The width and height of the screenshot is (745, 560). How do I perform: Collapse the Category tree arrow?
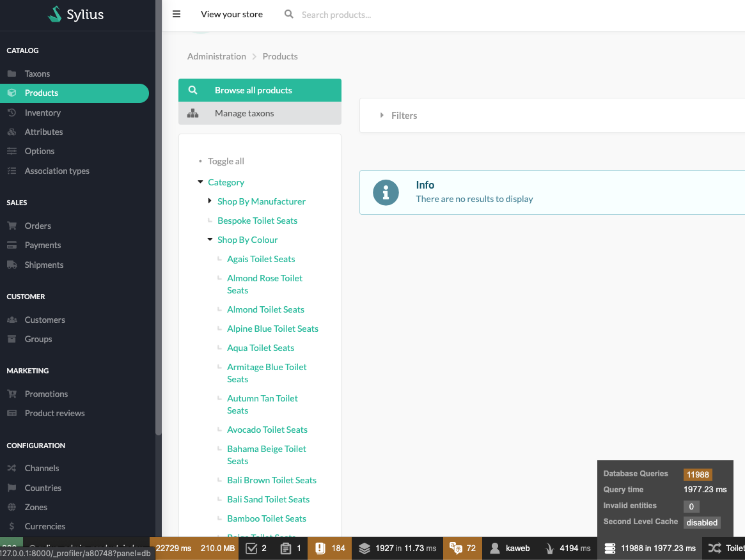click(201, 182)
